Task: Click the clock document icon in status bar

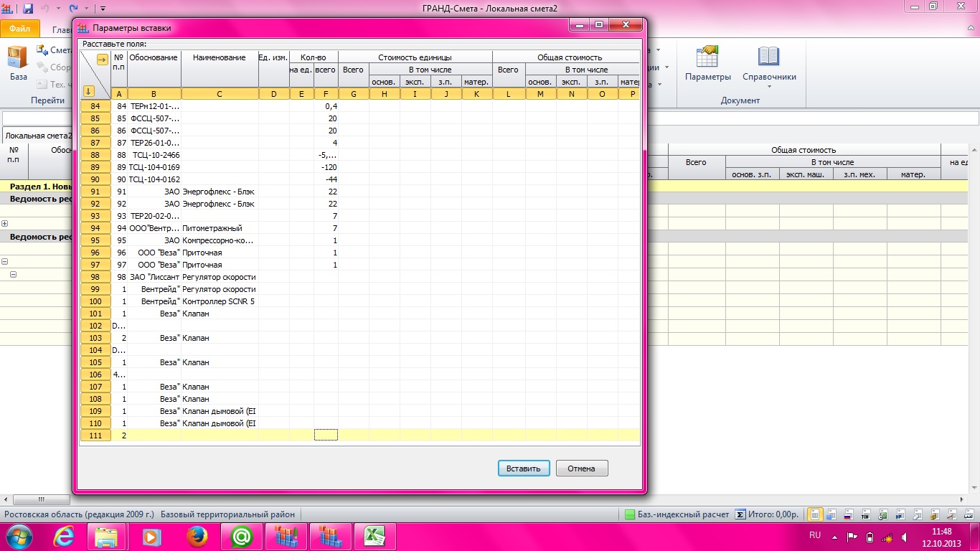Action: pos(883,514)
